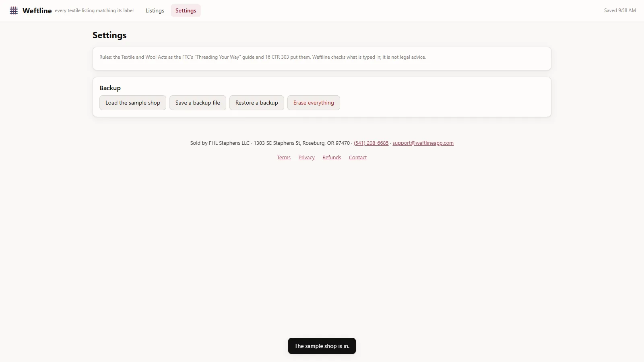Screen dimensions: 644x362
Task: Open the Listings tab
Action: pos(155,10)
